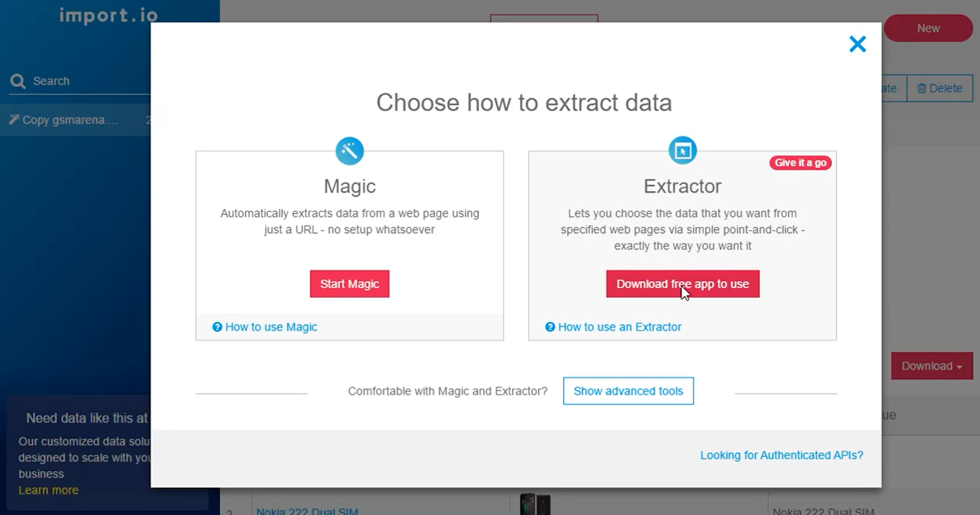The image size is (980, 515).
Task: Click the import.io logo
Action: coord(108,15)
